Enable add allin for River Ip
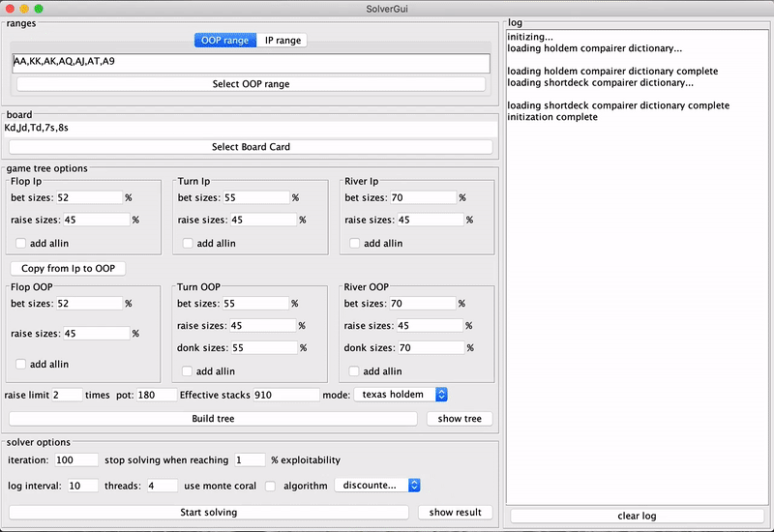The width and height of the screenshot is (774, 532). coord(354,244)
